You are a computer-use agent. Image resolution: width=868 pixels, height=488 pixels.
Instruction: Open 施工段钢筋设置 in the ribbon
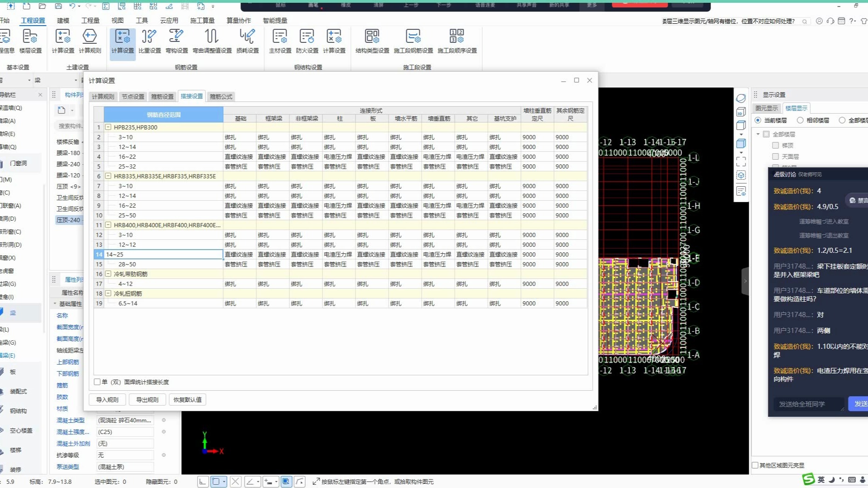point(413,41)
